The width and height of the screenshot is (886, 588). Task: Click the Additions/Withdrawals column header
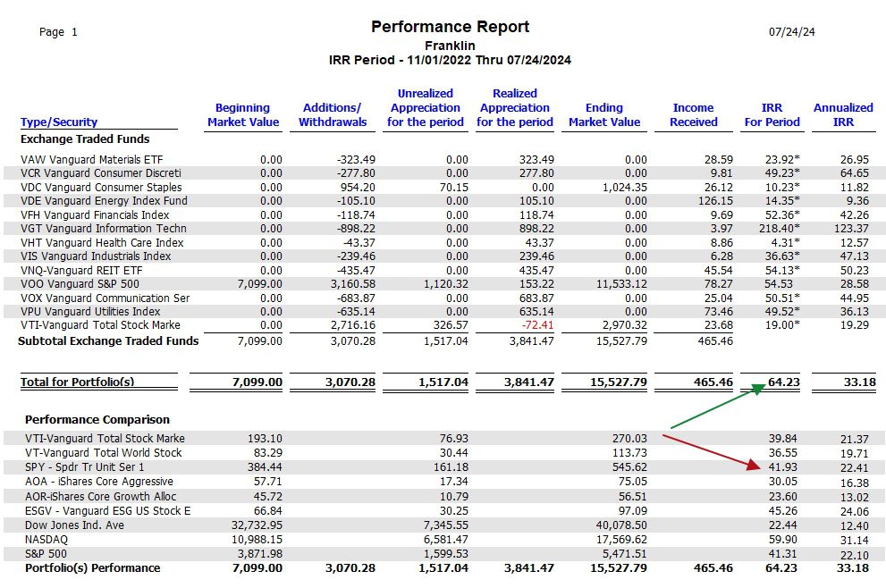pos(333,114)
